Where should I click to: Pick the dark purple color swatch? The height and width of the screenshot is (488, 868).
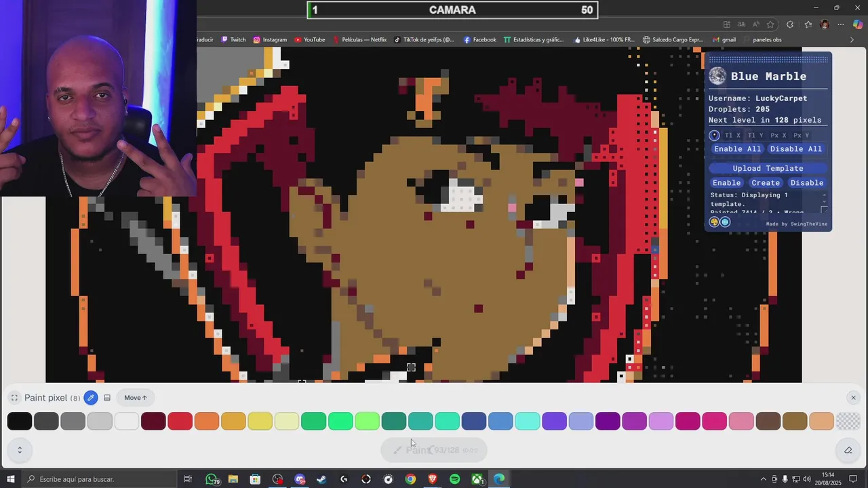608,421
